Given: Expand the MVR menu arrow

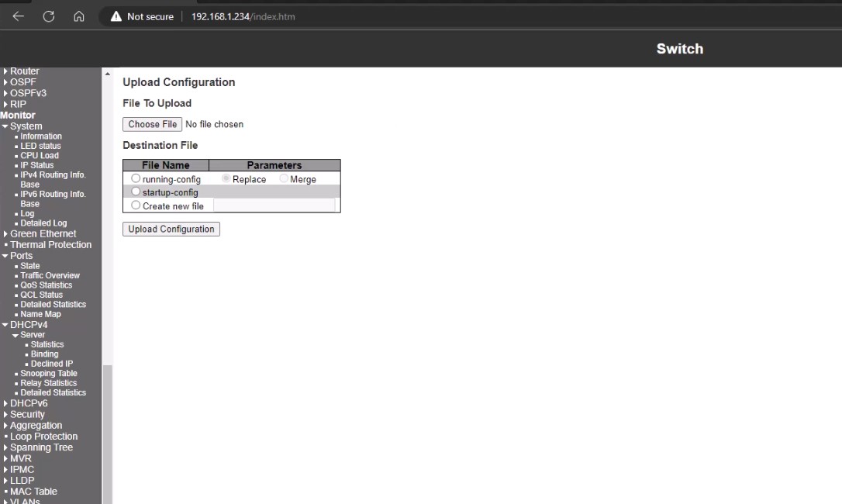Looking at the screenshot, I should point(5,458).
